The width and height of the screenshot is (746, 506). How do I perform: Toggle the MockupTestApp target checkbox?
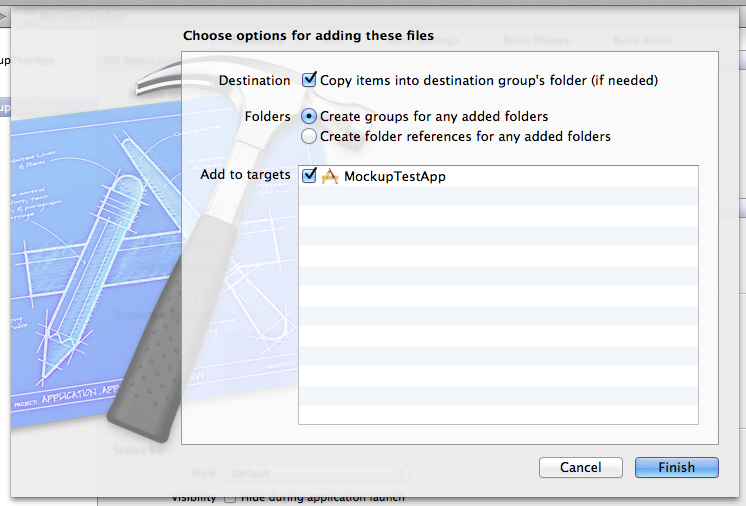[x=309, y=176]
